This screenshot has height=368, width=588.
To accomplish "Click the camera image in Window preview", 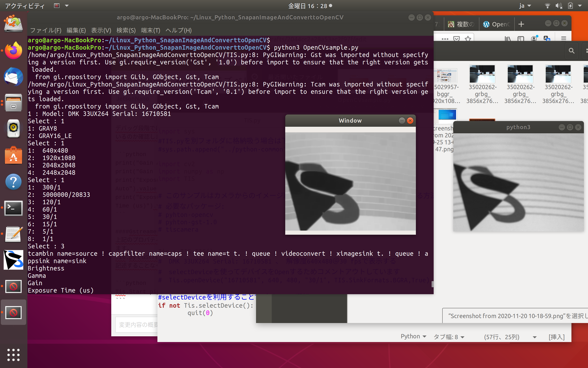I will pos(350,181).
